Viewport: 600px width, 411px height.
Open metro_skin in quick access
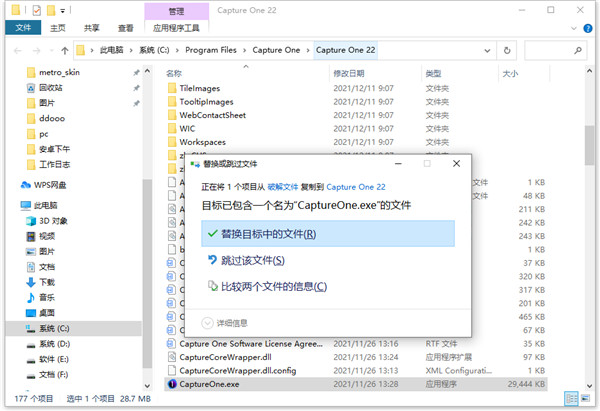tap(59, 72)
